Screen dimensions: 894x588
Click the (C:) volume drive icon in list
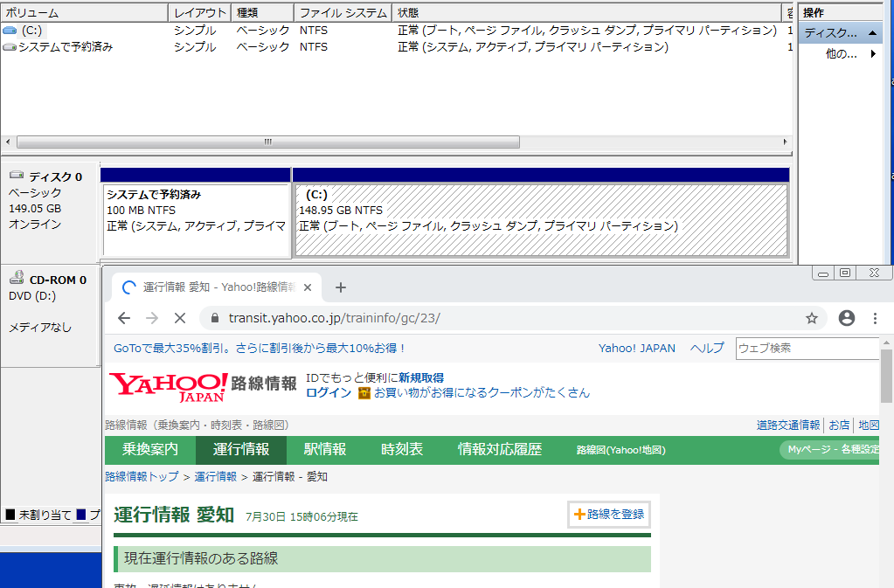(x=10, y=31)
